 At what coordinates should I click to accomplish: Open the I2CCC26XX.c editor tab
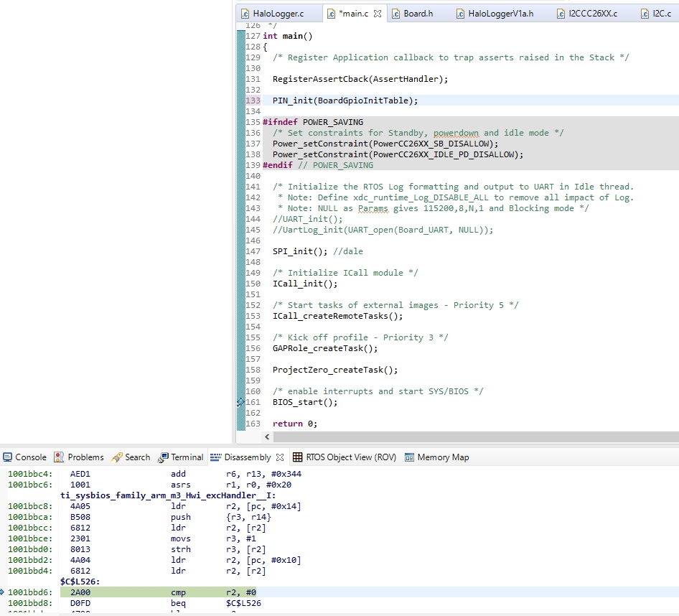point(592,14)
